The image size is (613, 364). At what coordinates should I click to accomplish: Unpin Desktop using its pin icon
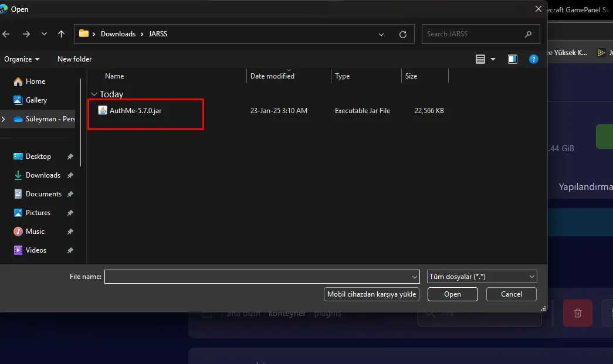coord(70,156)
